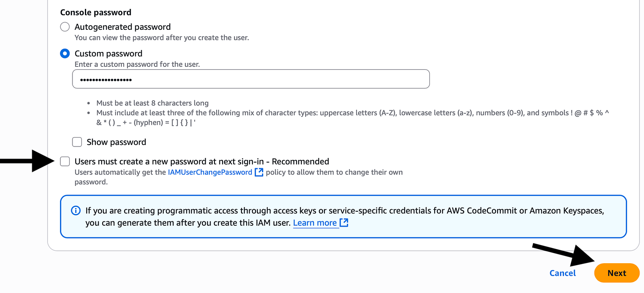
Task: Click the "Autogenerated password" label text
Action: click(123, 27)
